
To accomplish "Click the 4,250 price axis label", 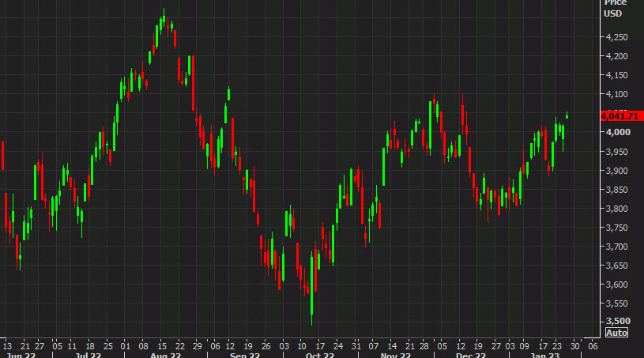I will (617, 37).
